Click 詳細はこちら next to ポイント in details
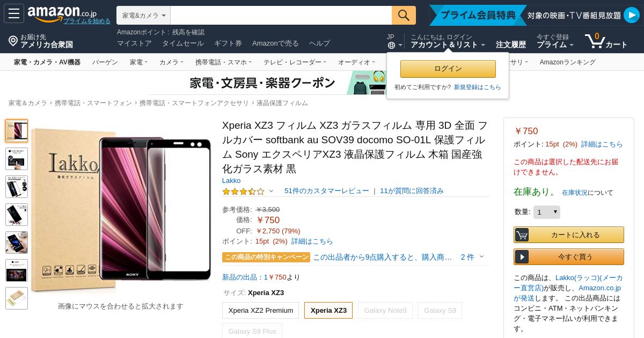 [x=312, y=241]
